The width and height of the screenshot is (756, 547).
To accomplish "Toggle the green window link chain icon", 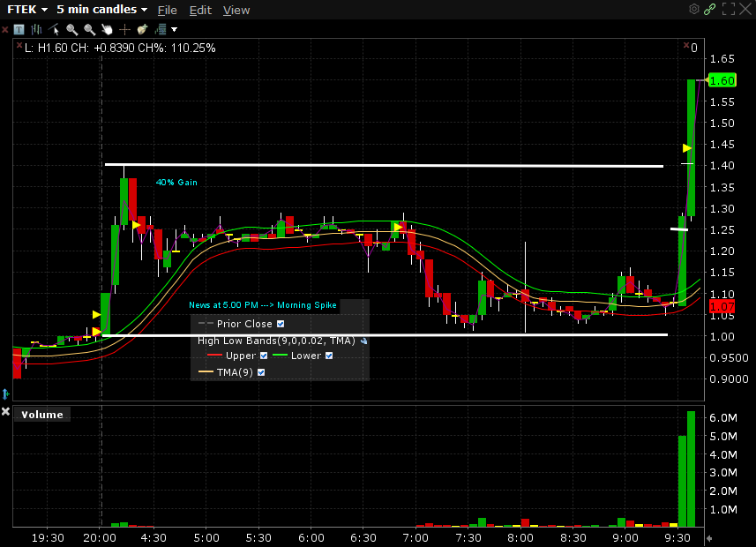I will click(x=710, y=9).
